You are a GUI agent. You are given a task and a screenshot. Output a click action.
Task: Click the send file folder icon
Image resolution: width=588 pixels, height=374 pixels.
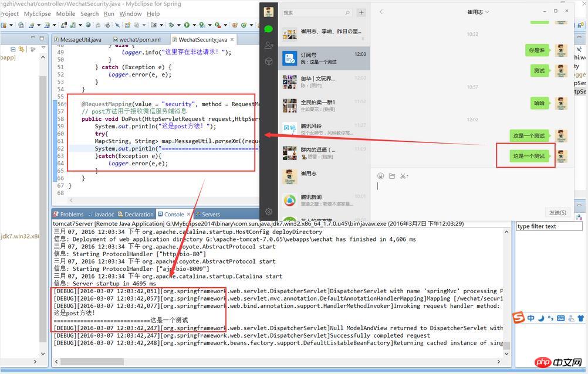tap(392, 176)
